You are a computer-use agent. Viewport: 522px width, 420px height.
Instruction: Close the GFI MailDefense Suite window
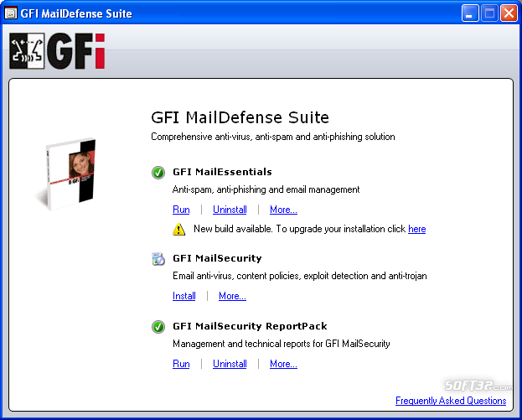[509, 13]
